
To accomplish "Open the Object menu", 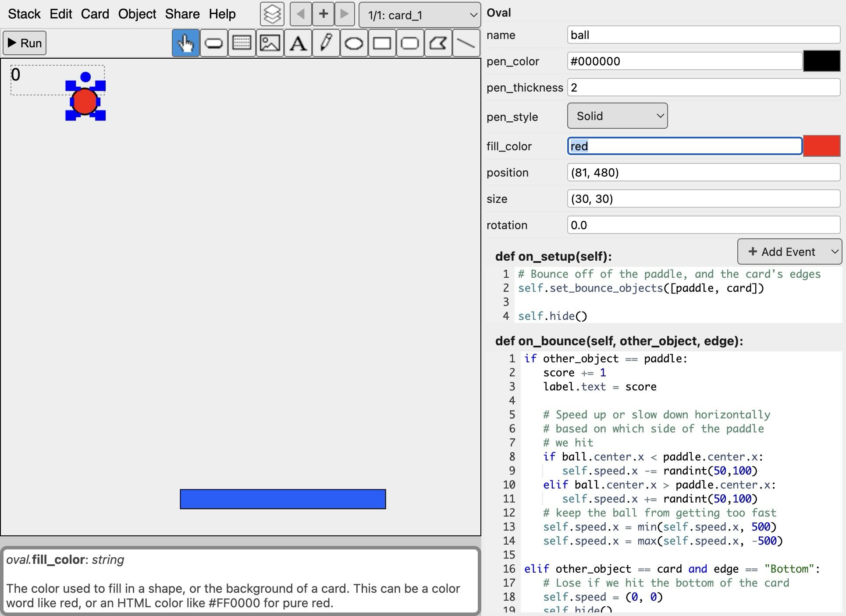I will click(x=136, y=14).
